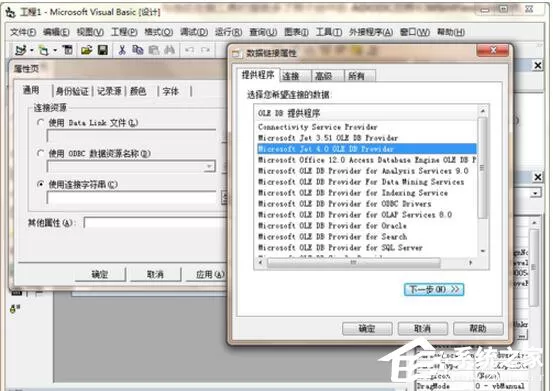The height and width of the screenshot is (391, 553).
Task: Switch to 身份验证 tab in property page
Action: point(72,91)
